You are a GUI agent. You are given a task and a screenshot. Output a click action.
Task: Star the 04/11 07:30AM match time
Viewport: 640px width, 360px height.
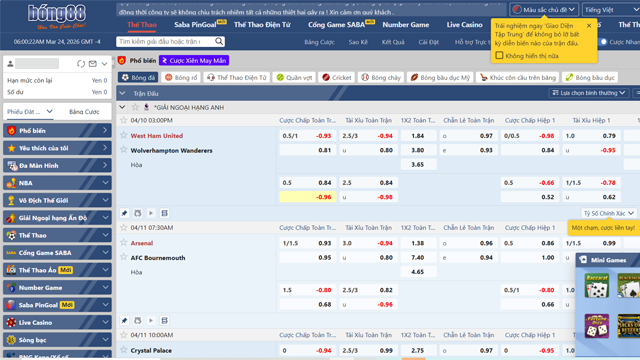pyautogui.click(x=124, y=227)
